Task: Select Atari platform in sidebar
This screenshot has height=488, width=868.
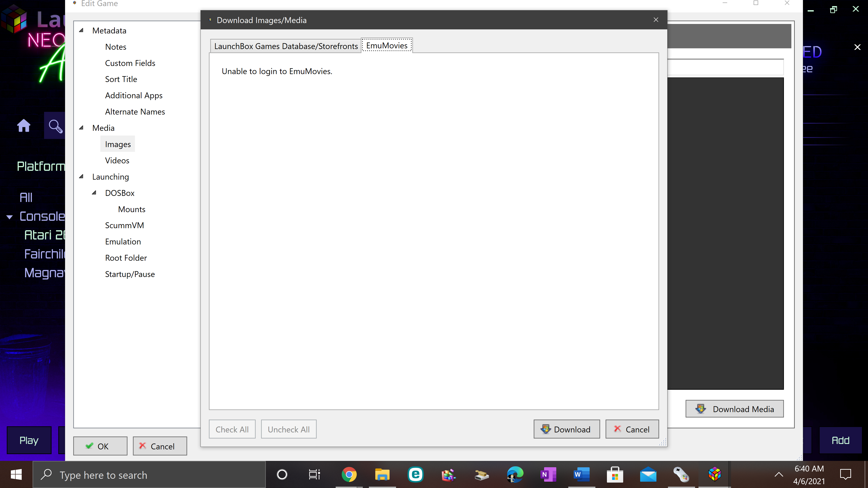Action: tap(45, 235)
